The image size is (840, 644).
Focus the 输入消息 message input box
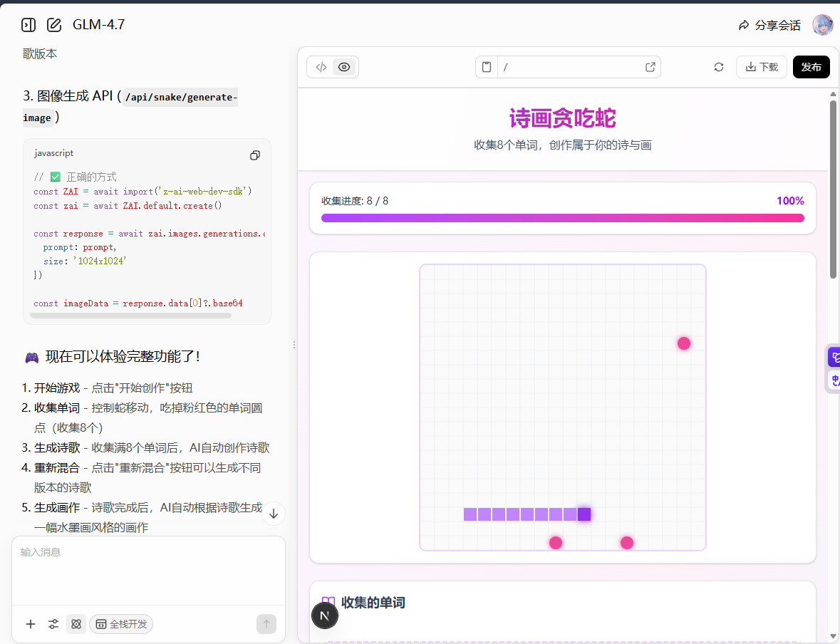point(148,568)
